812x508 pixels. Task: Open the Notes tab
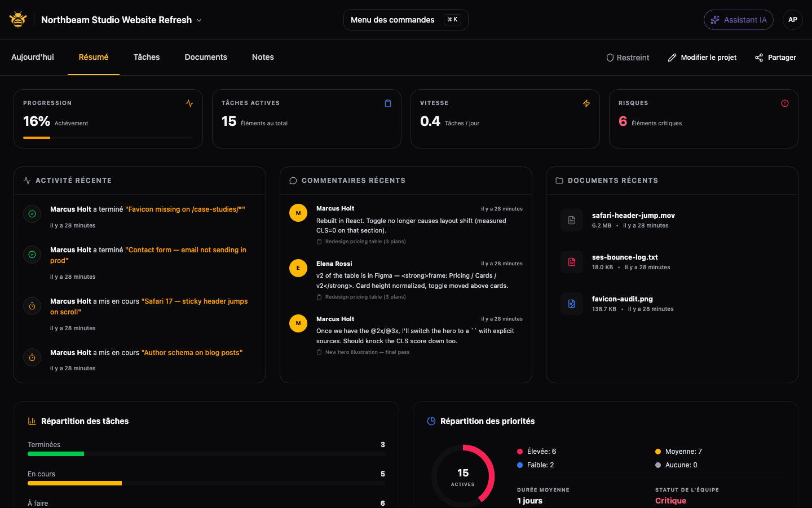pyautogui.click(x=263, y=57)
